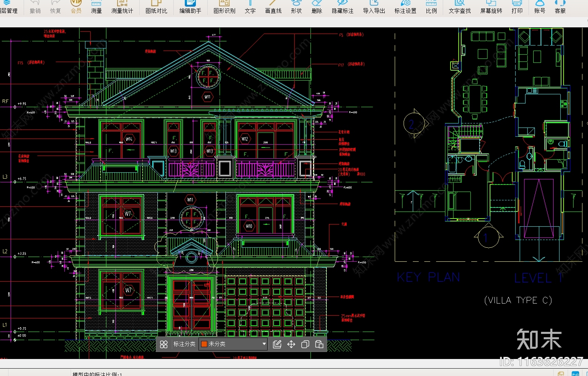
Task: Open 图层管理 layer manager
Action: click(8, 7)
